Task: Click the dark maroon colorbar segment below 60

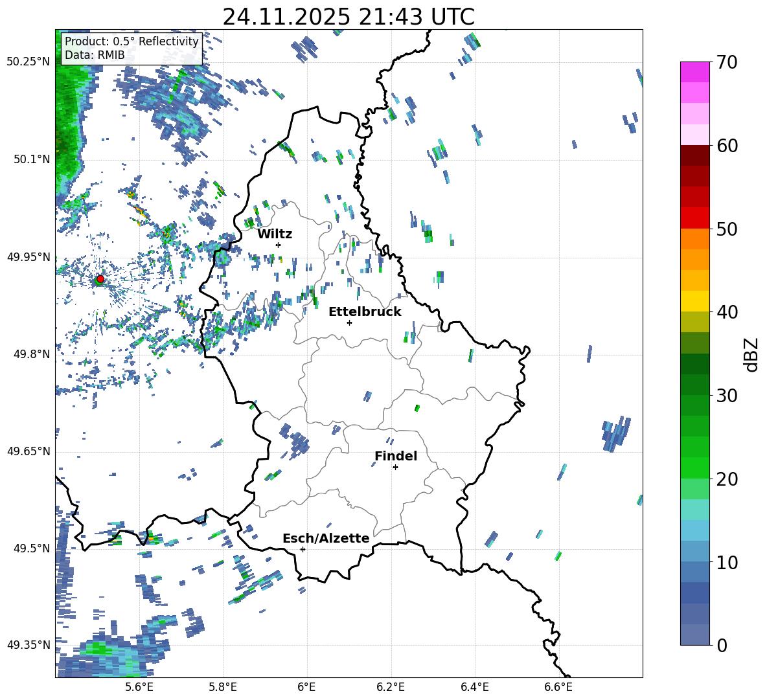Action: click(694, 156)
